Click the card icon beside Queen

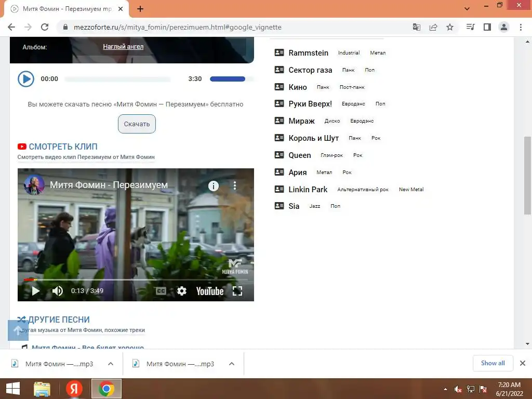click(279, 155)
